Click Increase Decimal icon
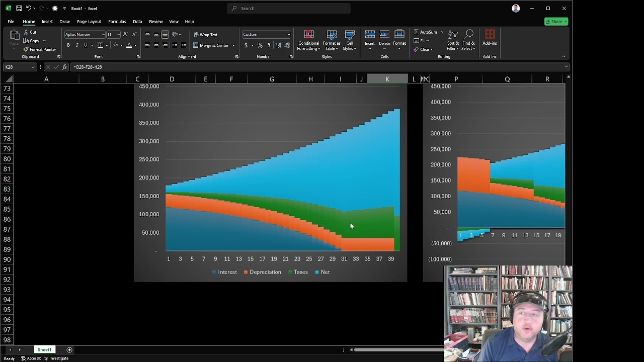This screenshot has height=362, width=644. [278, 45]
